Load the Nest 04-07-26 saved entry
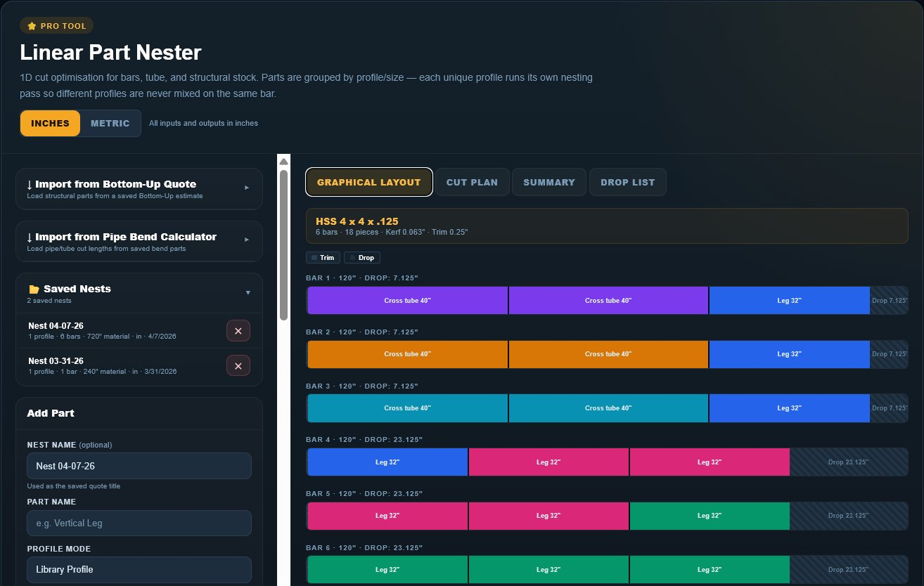924x586 pixels. pos(102,330)
